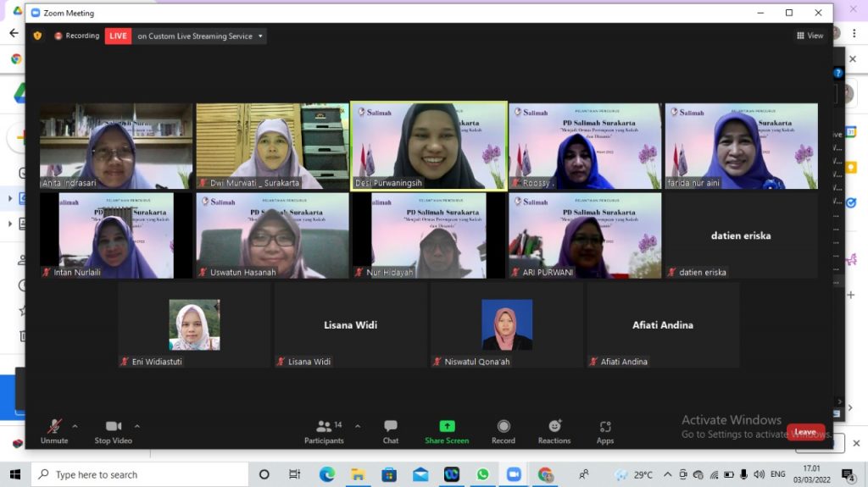
Task: Start recording with the Record button
Action: (x=504, y=431)
